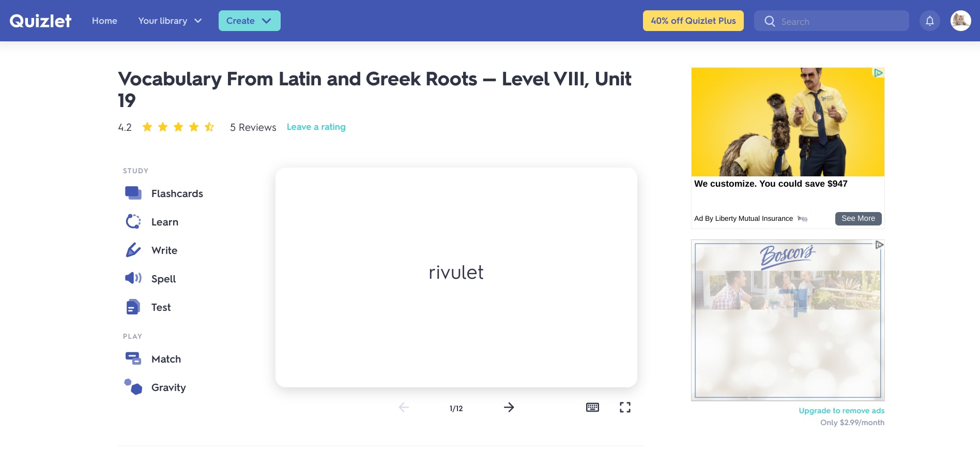Viewport: 980px width, 452px height.
Task: Start the Test mode icon
Action: [x=133, y=307]
